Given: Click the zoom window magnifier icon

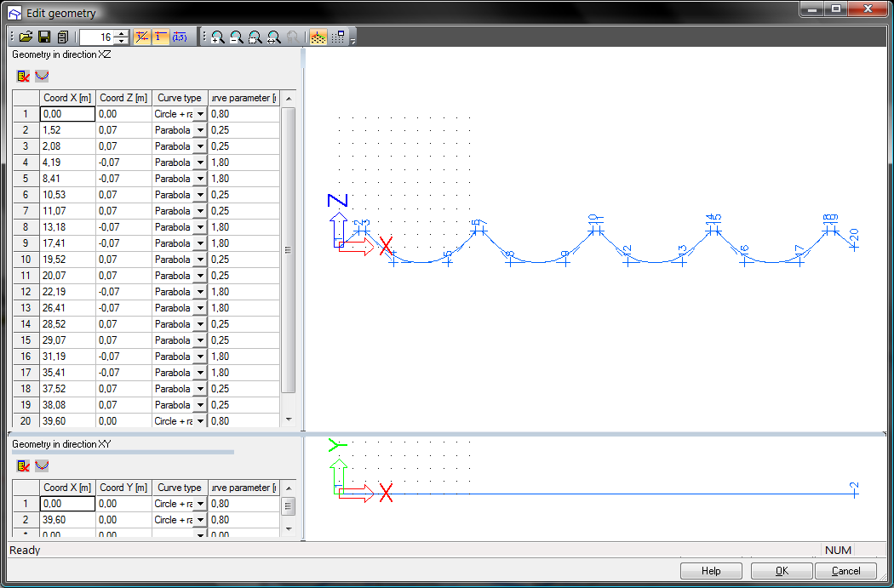Looking at the screenshot, I should click(x=255, y=37).
